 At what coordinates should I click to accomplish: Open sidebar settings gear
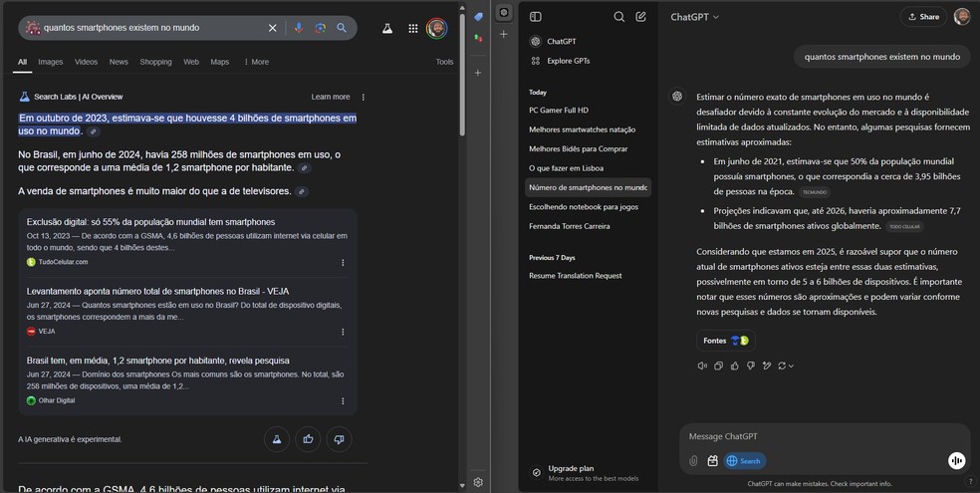(x=478, y=482)
